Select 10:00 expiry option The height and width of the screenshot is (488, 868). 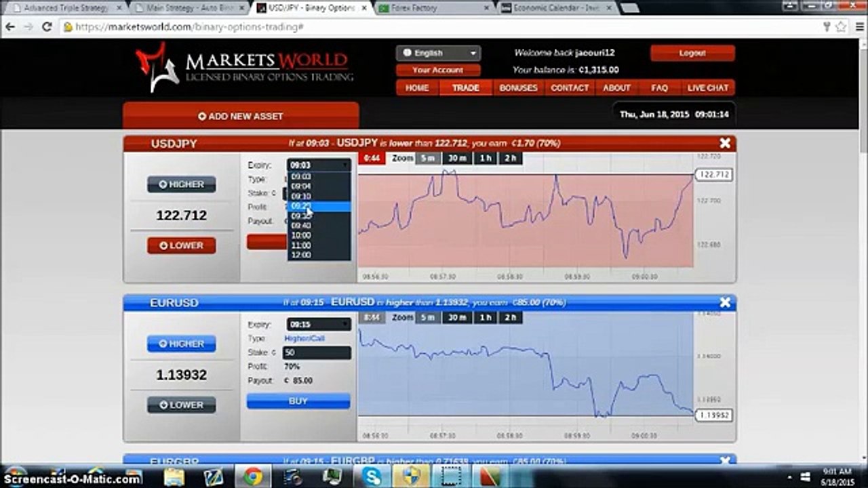319,236
